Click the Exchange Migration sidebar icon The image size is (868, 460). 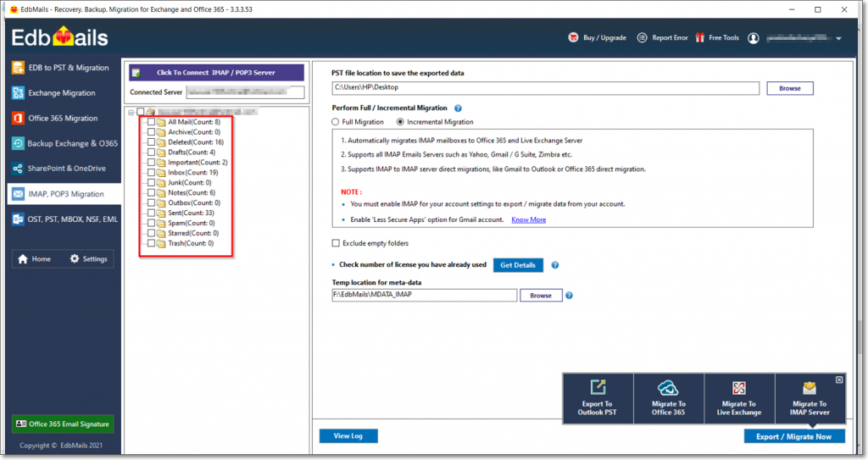18,93
